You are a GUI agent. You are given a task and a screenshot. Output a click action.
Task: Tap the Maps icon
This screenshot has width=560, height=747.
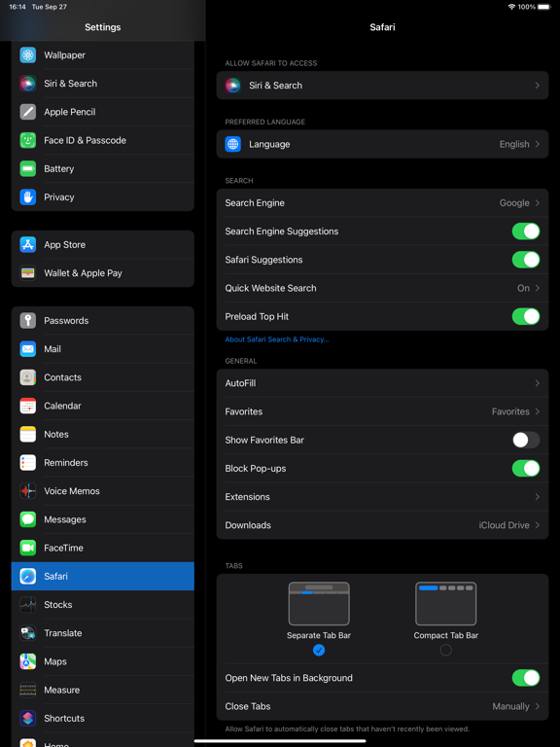(27, 661)
